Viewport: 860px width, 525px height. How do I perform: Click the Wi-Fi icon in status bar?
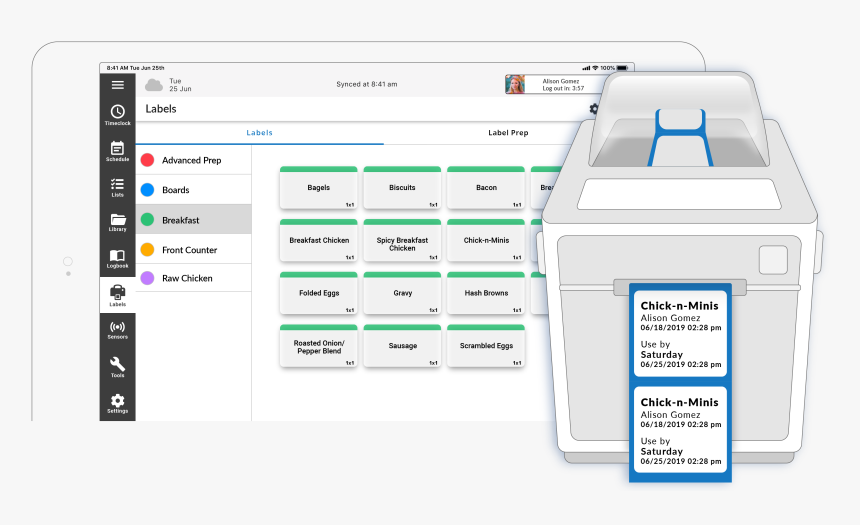pos(595,68)
